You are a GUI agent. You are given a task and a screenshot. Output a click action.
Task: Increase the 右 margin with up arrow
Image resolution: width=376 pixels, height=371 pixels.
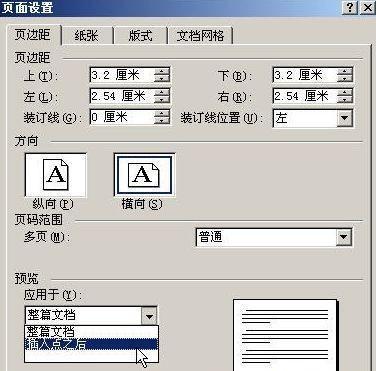(345, 92)
